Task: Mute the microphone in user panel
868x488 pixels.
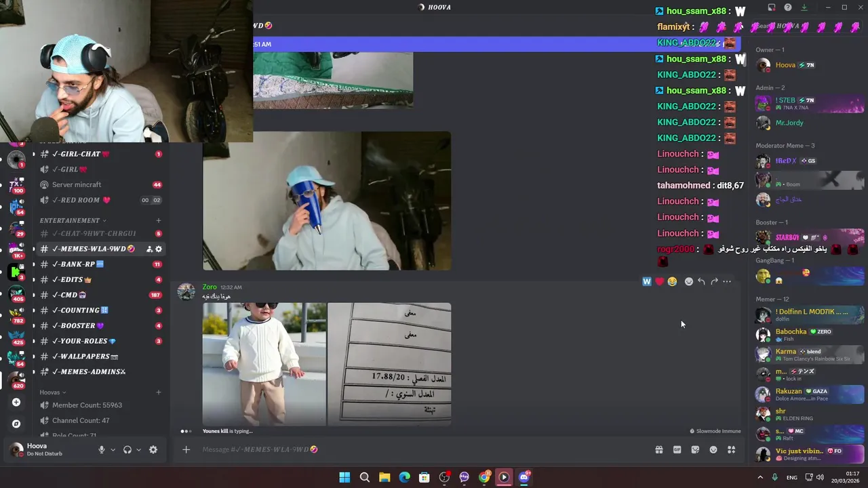Action: tap(102, 449)
